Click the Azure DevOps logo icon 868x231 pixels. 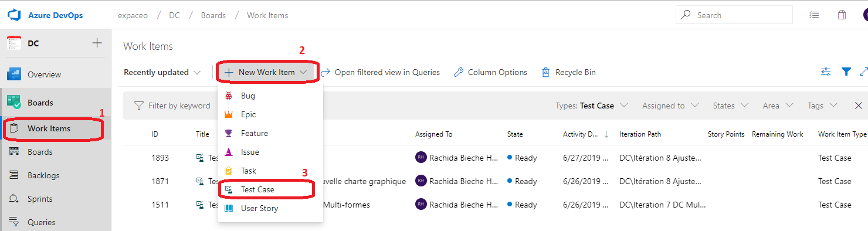click(x=13, y=15)
